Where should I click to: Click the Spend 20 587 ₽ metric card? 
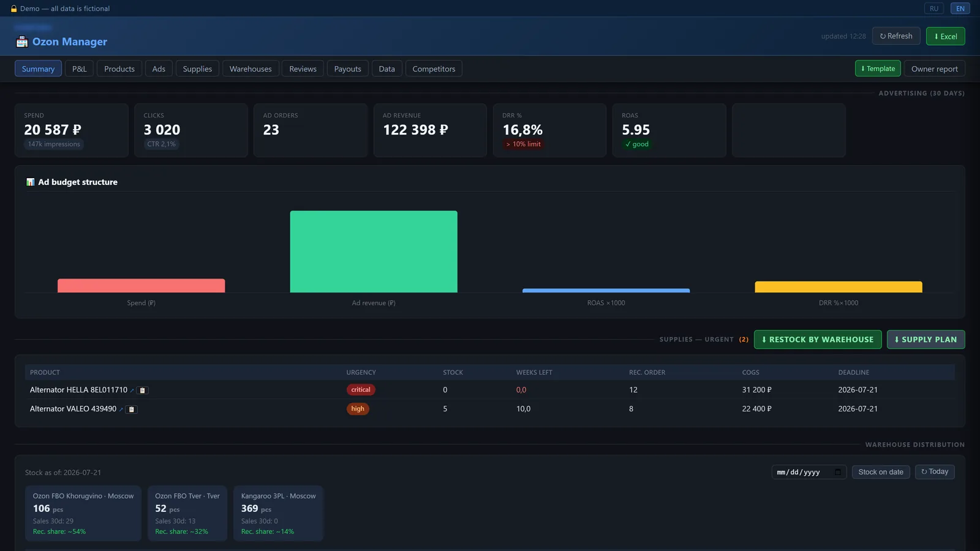pos(72,130)
